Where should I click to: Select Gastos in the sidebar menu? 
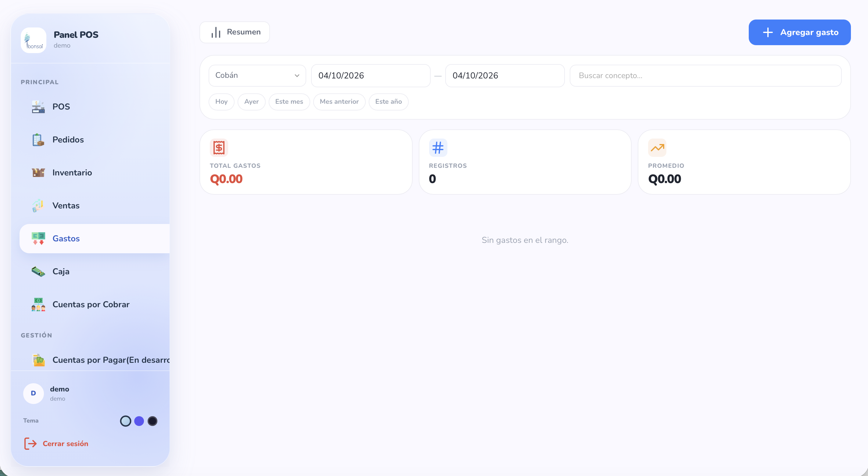click(x=66, y=239)
